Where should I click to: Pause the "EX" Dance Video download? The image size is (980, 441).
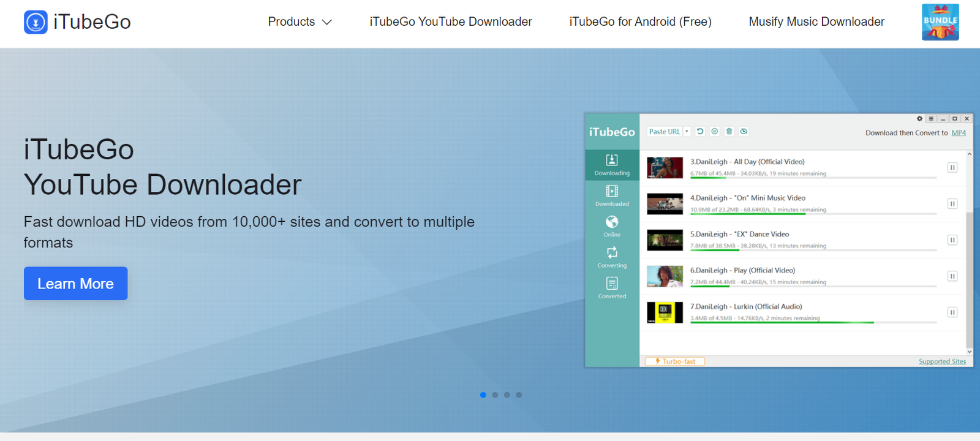952,240
